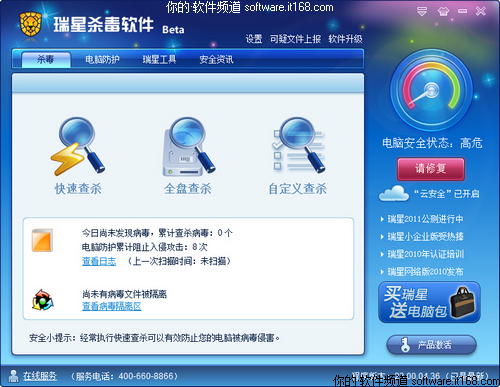This screenshot has height=387, width=500.
Task: Start quick scan with lightning magnifier icon
Action: (x=78, y=146)
